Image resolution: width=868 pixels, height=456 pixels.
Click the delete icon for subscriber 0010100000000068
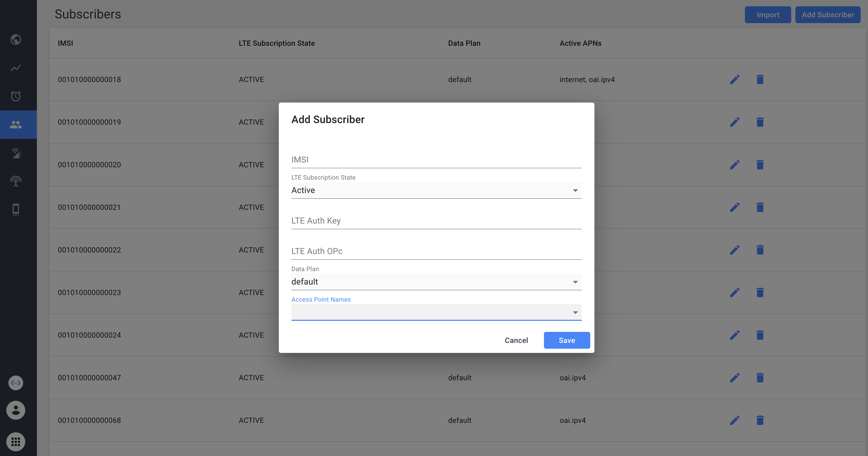760,420
